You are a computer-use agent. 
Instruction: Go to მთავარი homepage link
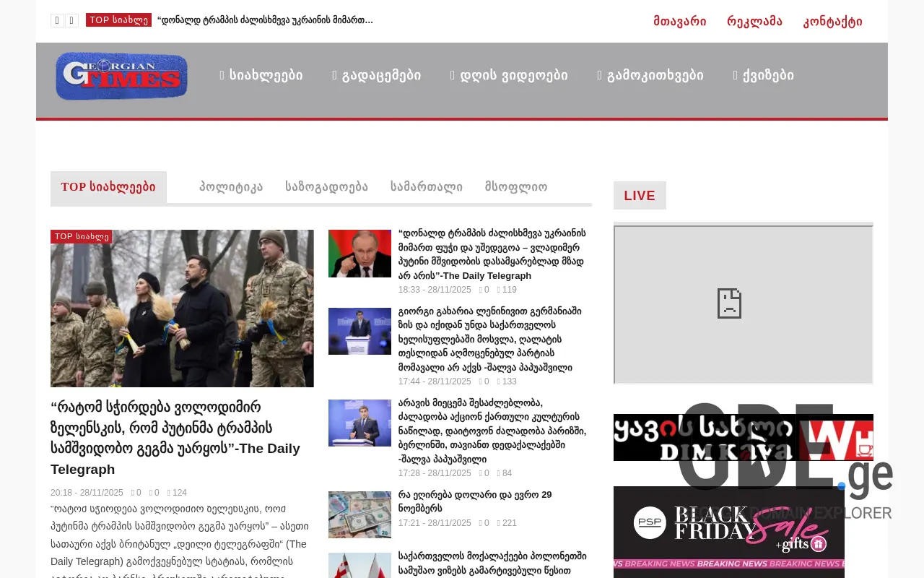coord(679,21)
